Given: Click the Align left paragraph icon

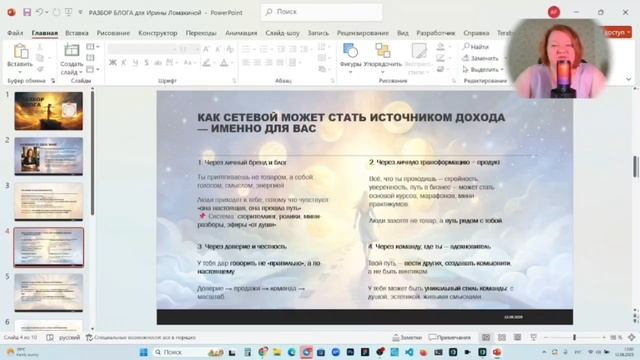Looking at the screenshot, I should (x=246, y=62).
